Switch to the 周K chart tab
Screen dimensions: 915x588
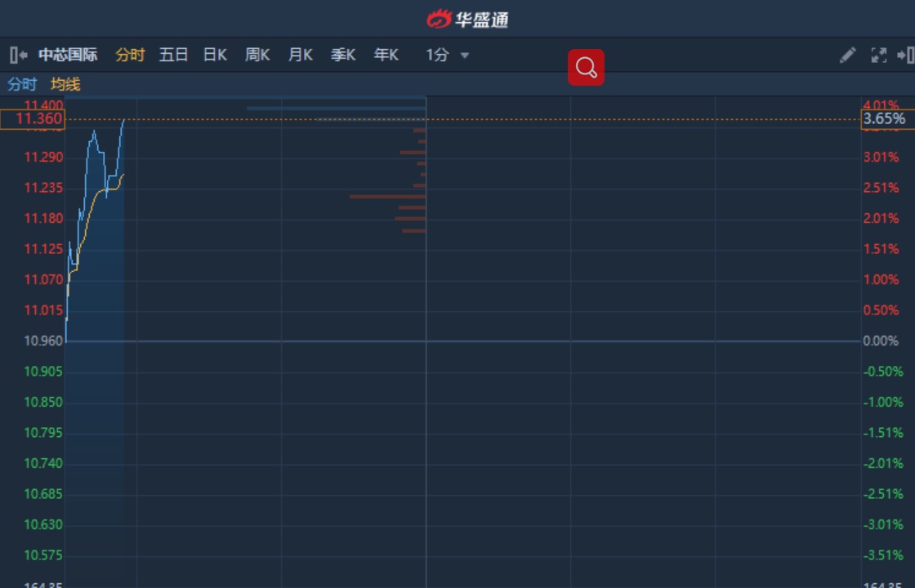257,55
